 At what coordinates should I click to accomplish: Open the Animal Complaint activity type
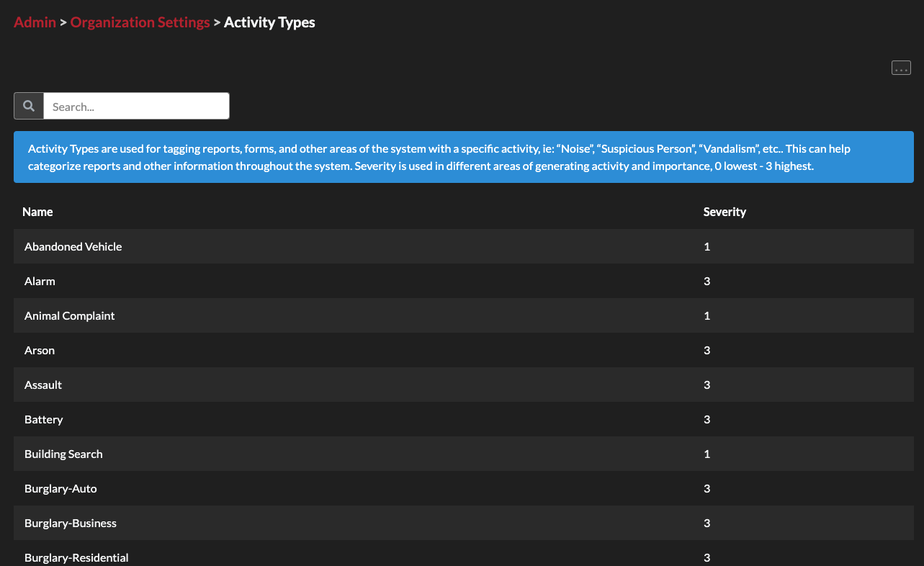(70, 315)
